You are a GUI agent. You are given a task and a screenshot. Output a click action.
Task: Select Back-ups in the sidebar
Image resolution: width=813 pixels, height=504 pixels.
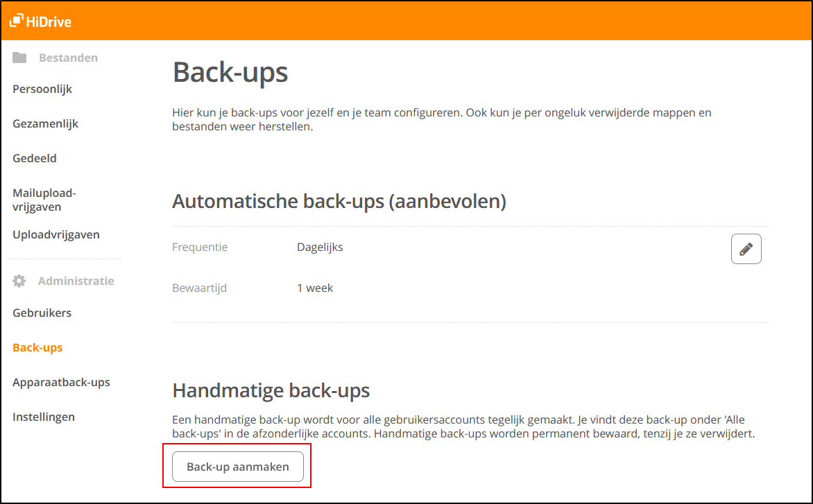(x=37, y=347)
